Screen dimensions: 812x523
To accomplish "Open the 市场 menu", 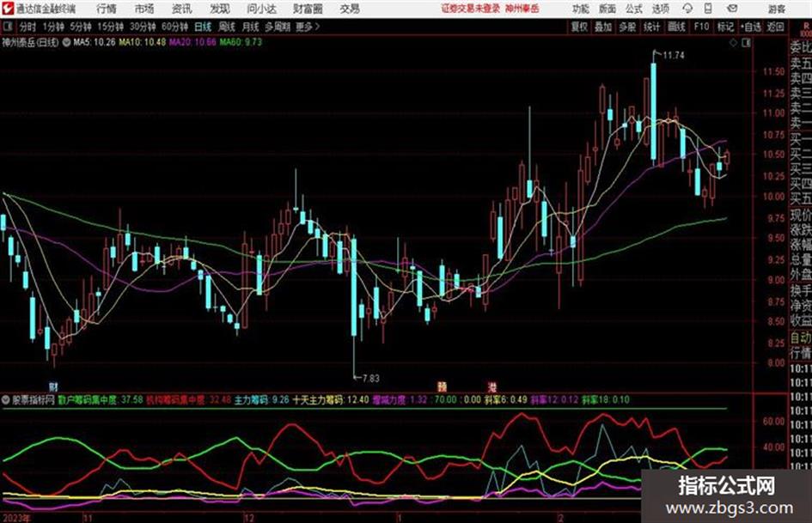I will (144, 9).
